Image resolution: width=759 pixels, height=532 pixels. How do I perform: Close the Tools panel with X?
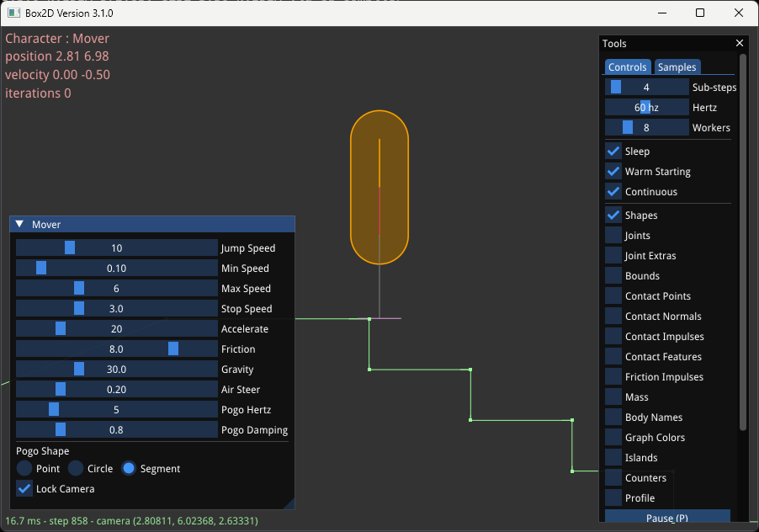(x=740, y=44)
